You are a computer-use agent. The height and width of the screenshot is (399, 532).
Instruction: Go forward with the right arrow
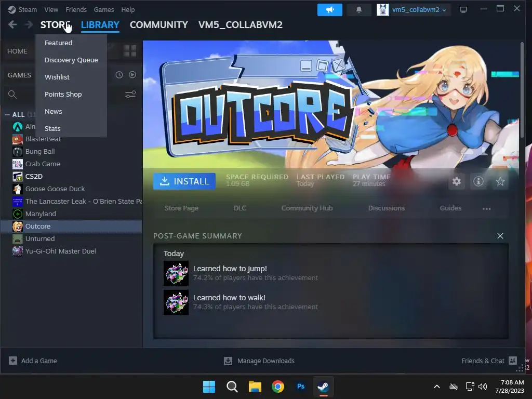pos(29,25)
